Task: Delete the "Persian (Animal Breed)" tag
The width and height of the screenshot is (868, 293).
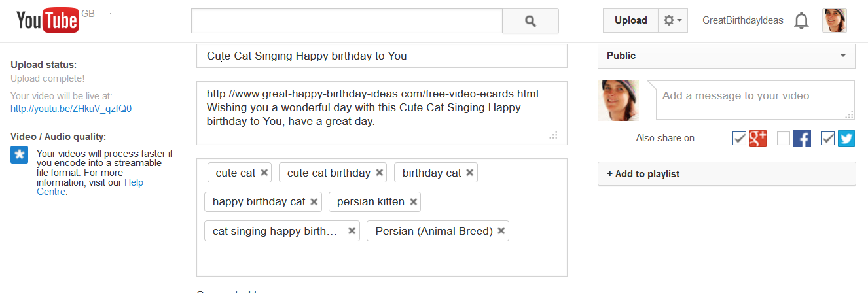Action: 501,231
